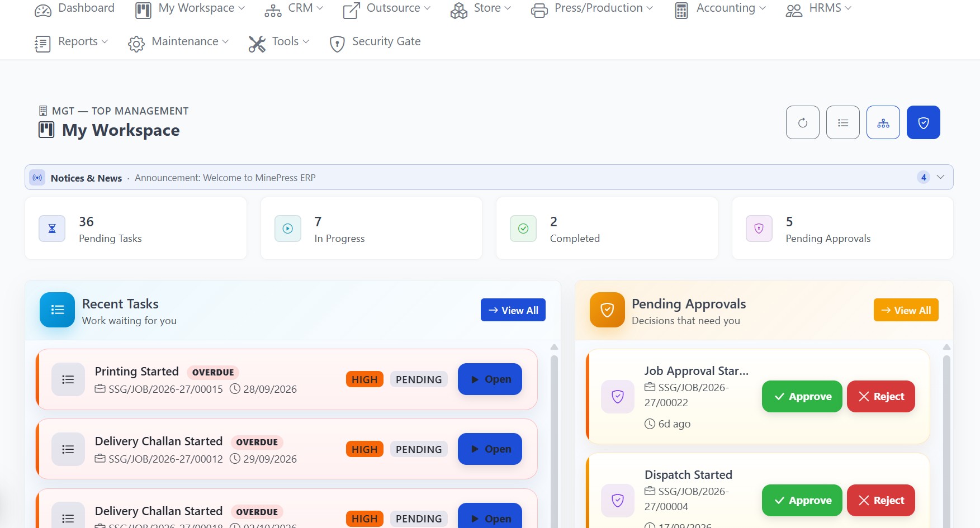The image size is (980, 528).
Task: Reject the Dispatch Started request
Action: [x=881, y=501]
